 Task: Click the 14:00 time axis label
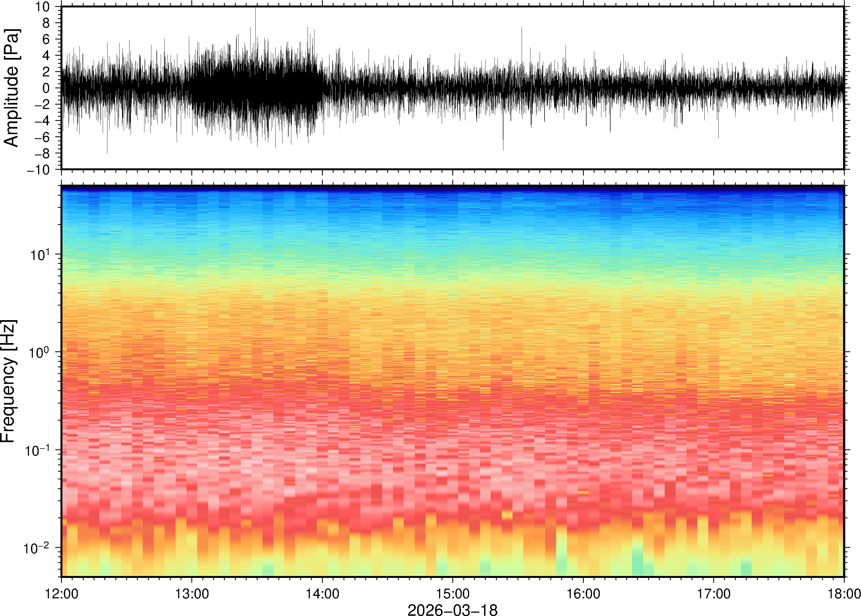click(x=323, y=594)
